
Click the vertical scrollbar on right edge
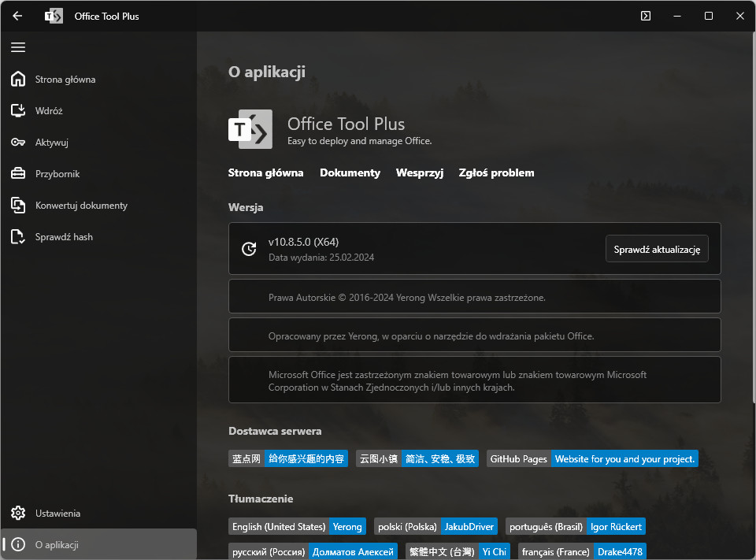(x=753, y=217)
